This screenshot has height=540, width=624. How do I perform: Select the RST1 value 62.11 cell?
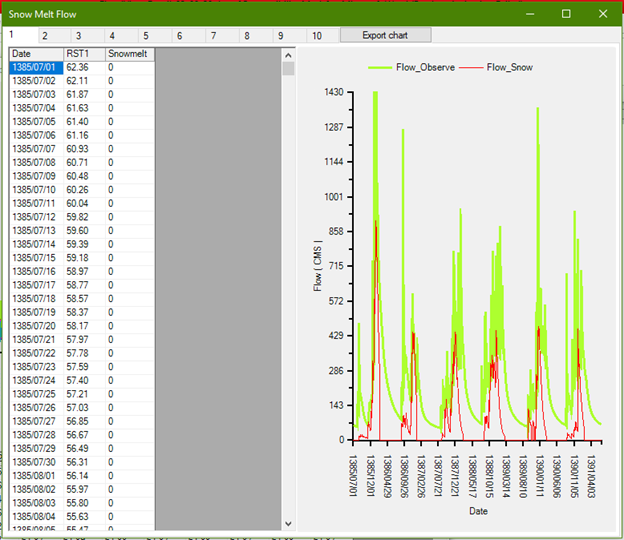(x=84, y=81)
